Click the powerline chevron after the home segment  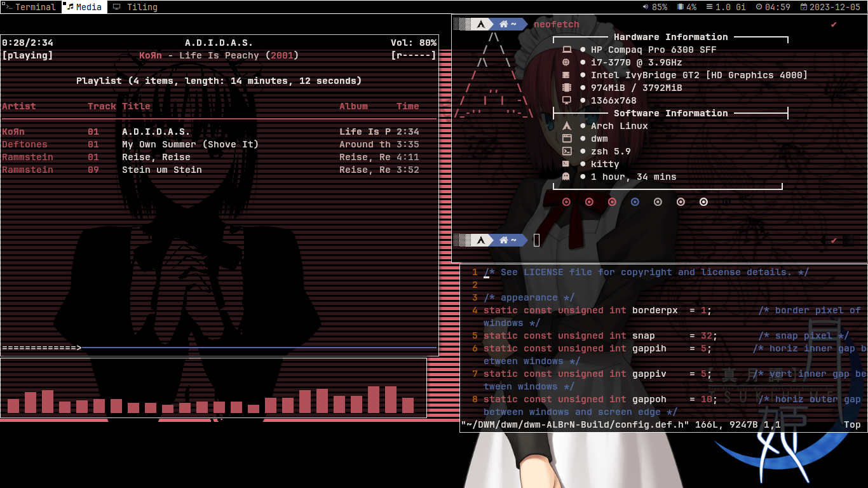click(x=526, y=24)
